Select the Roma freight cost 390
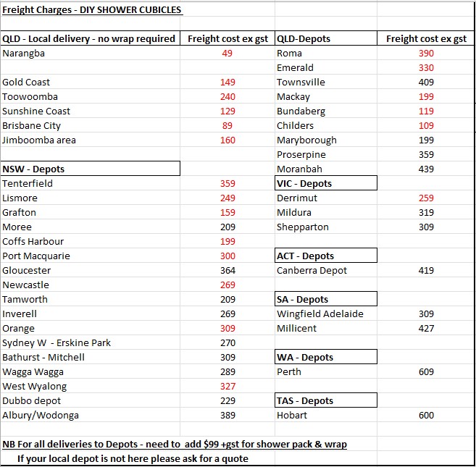 pos(426,53)
